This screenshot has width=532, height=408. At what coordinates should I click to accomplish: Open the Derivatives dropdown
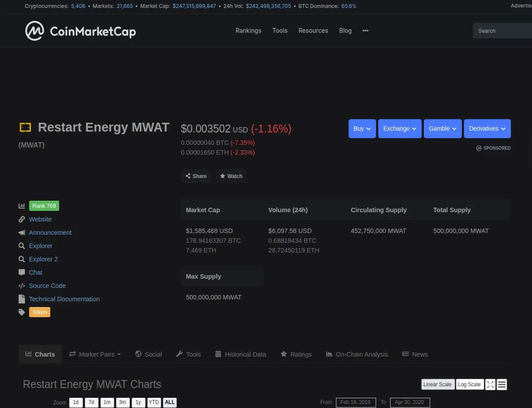coord(487,128)
